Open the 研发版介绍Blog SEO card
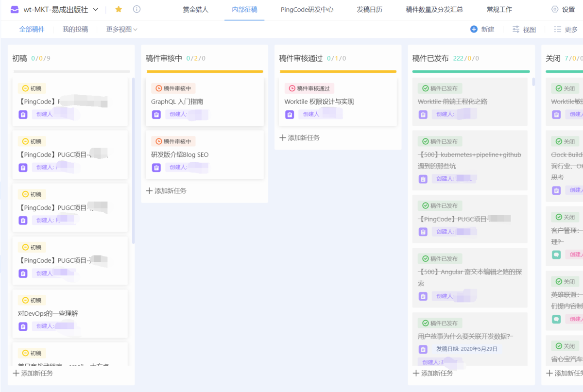The width and height of the screenshot is (583, 392). click(180, 154)
